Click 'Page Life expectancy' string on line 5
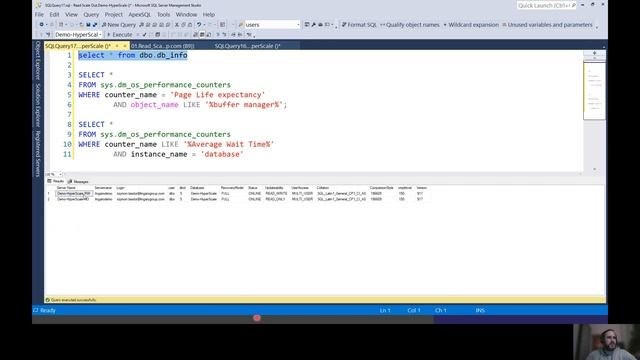Viewport: 640px width, 360px height. [x=218, y=95]
